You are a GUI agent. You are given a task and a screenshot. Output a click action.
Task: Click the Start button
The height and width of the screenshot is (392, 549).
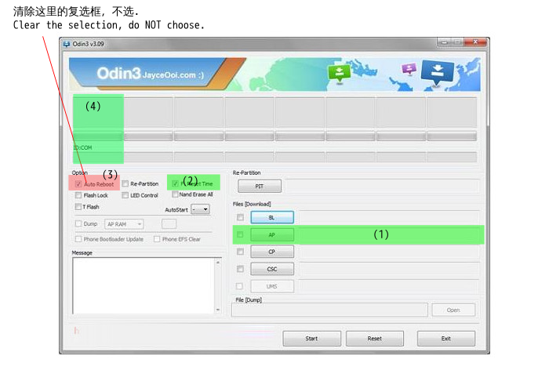coord(311,339)
